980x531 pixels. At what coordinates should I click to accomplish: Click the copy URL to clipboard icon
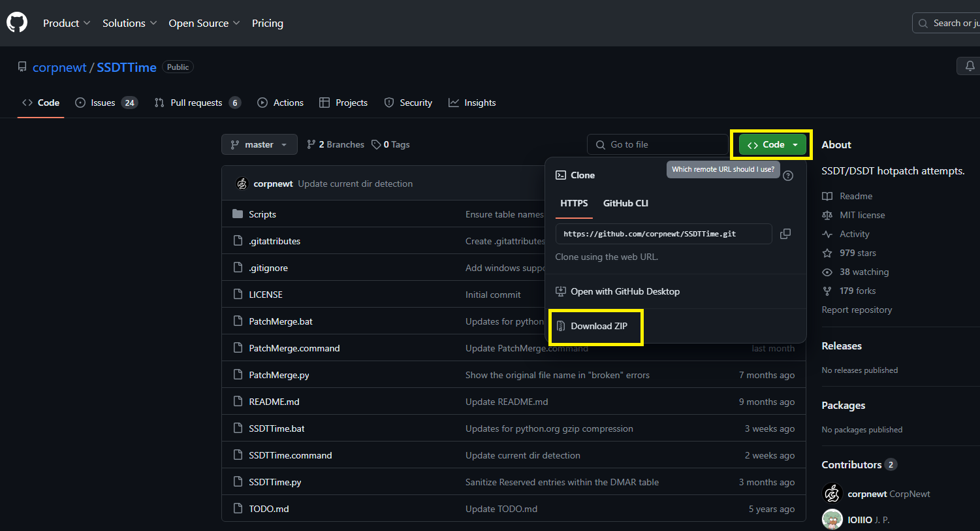(x=785, y=234)
